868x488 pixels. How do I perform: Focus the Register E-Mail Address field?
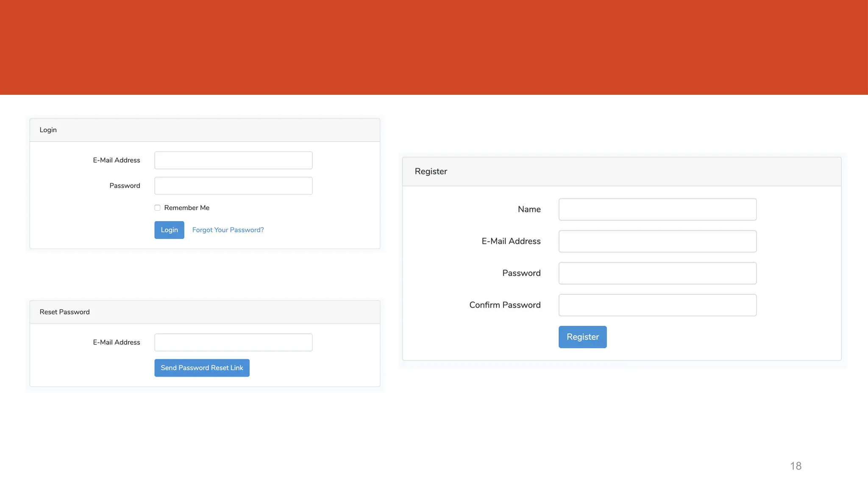pyautogui.click(x=657, y=241)
